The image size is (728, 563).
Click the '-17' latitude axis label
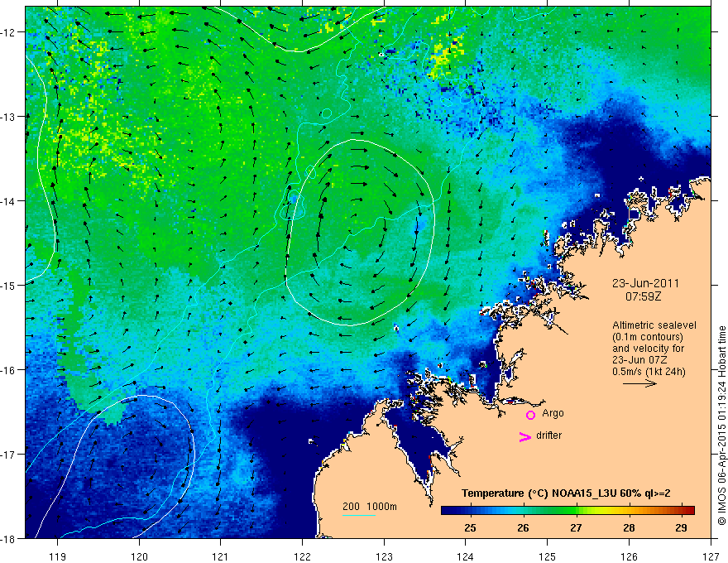(8, 454)
